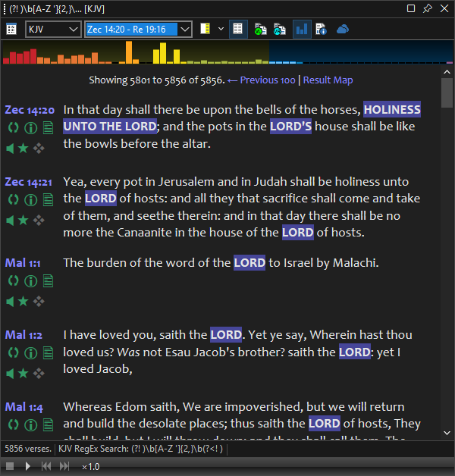
Task: Click the copy verse references icon
Action: pyautogui.click(x=279, y=29)
